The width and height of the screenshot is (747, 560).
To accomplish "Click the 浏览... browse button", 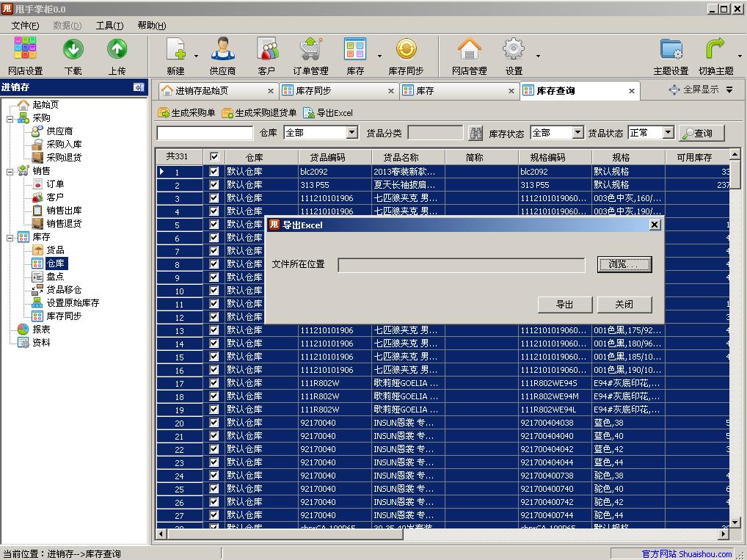I will pyautogui.click(x=624, y=264).
